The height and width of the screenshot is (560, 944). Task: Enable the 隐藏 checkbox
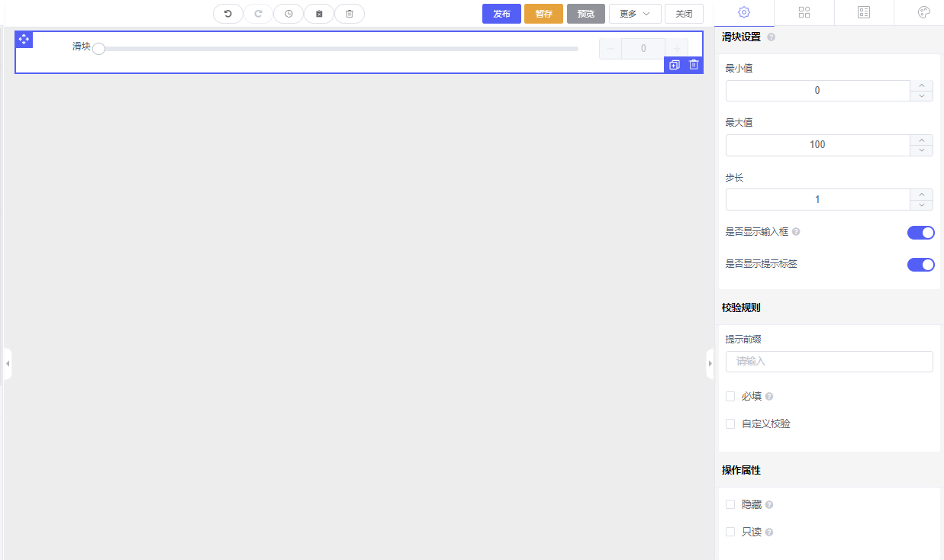pos(730,505)
